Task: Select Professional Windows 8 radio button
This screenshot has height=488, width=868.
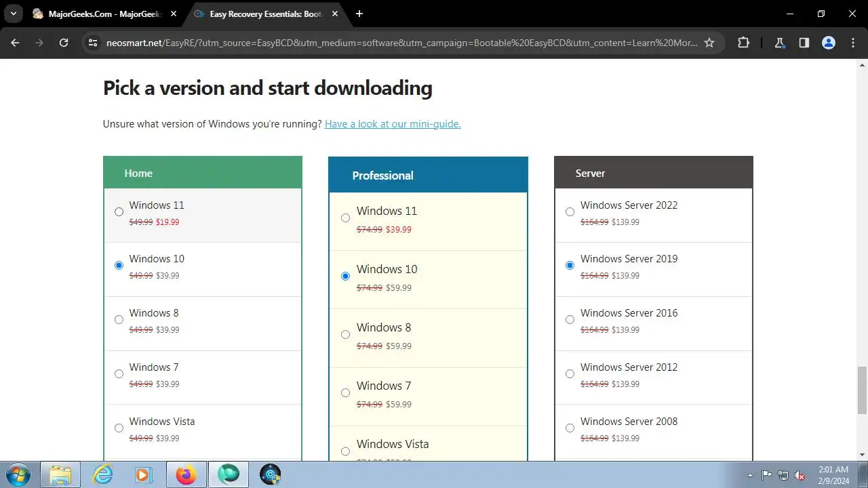Action: coord(346,334)
